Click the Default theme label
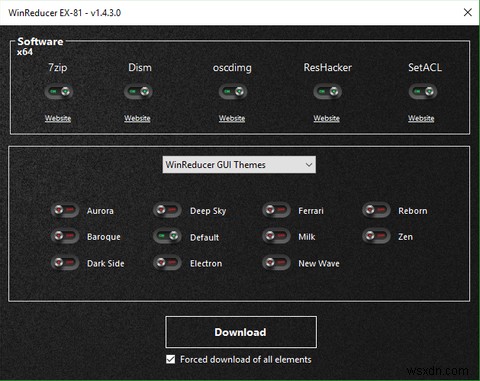Screen dimensions: 480x381 tap(204, 238)
